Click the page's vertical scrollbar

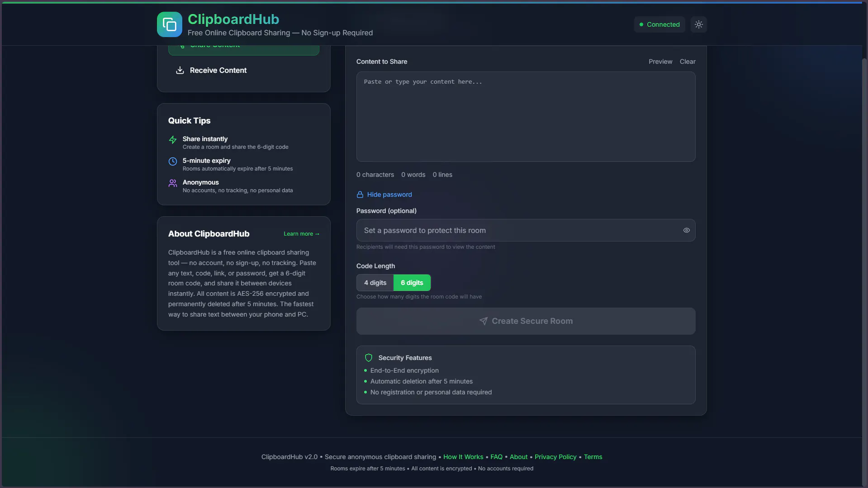[864, 271]
